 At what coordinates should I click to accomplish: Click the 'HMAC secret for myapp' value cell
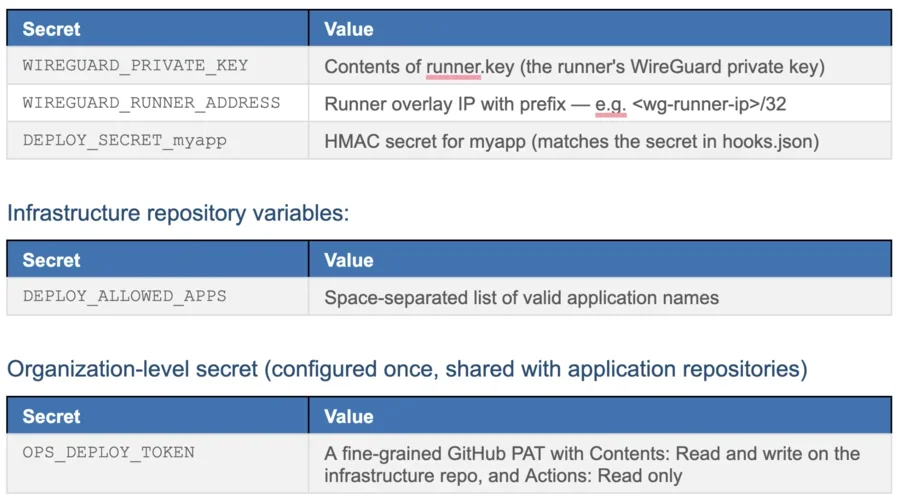tap(571, 142)
